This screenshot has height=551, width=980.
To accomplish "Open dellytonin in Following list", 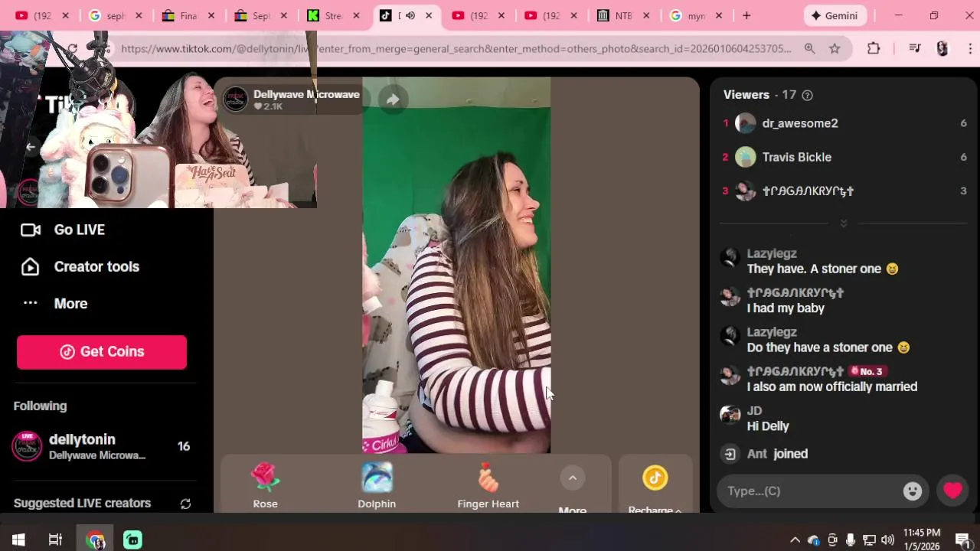I will coord(102,446).
